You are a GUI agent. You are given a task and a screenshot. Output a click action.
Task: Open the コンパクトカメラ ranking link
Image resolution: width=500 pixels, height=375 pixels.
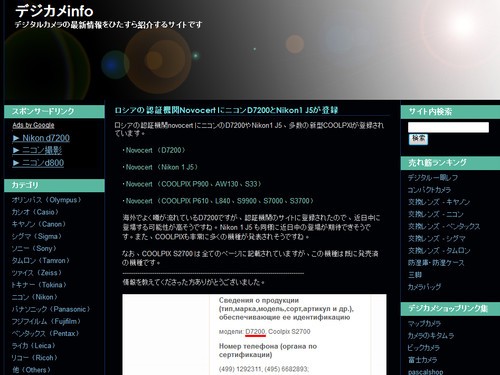click(x=429, y=190)
